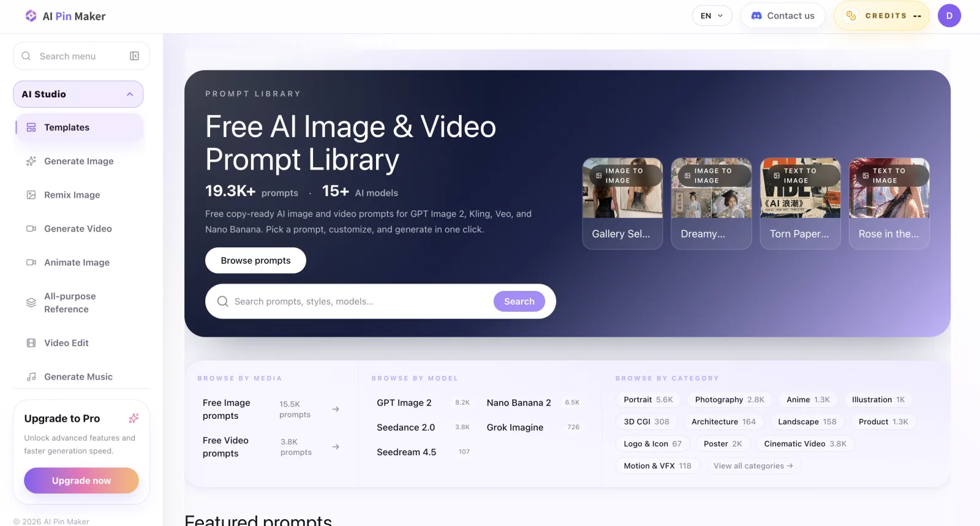Screen dimensions: 980x526
Task: Click the Video Edit film icon
Action: [x=31, y=343]
